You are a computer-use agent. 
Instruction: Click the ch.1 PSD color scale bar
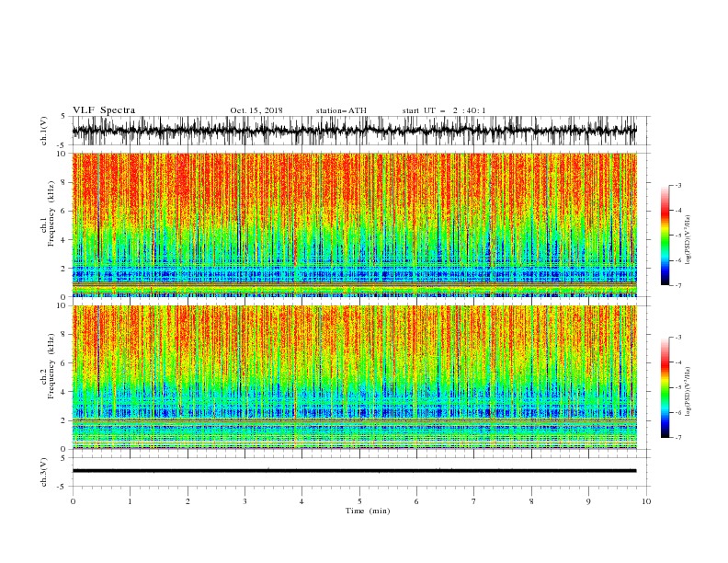tap(665, 236)
